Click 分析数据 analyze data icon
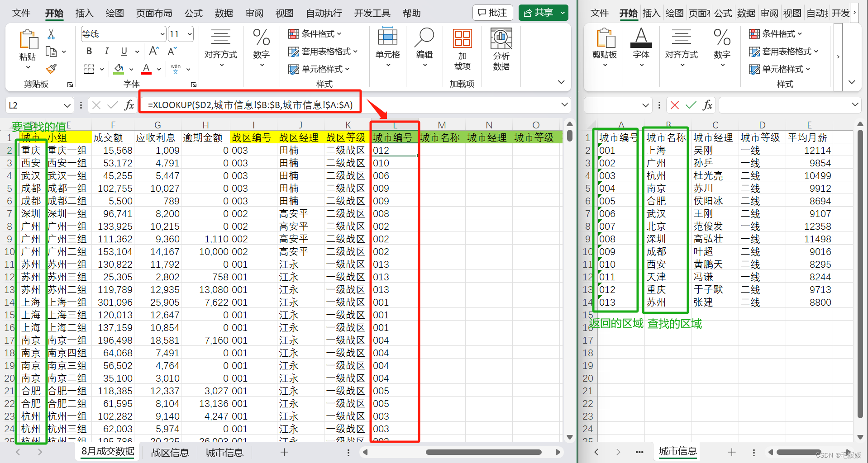 pyautogui.click(x=501, y=38)
